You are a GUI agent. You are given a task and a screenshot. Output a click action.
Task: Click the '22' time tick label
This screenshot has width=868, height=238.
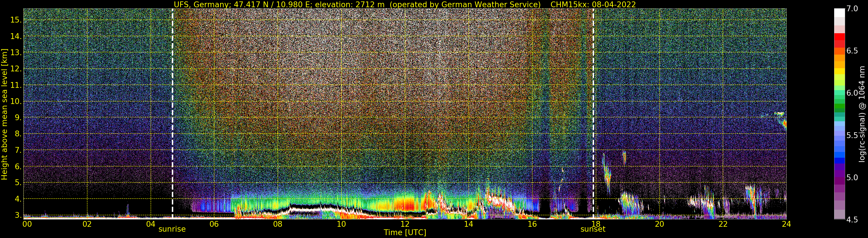pos(723,224)
